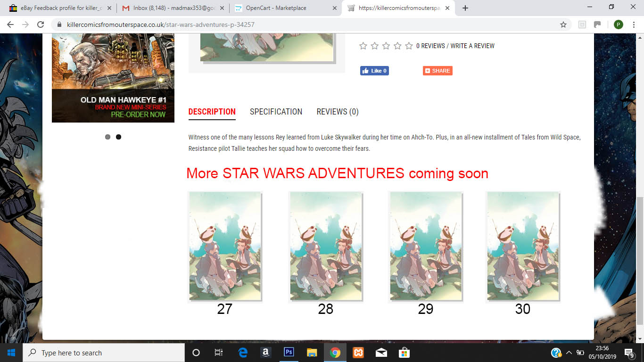644x362 pixels.
Task: Open the Mail app on taskbar
Action: (381, 353)
